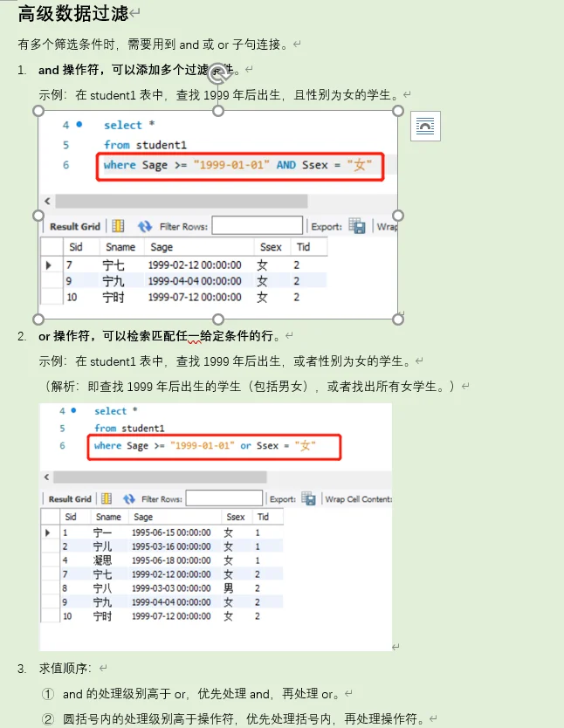Click row pointer arrow beside Sid 1 in OR results
Image resolution: width=564 pixels, height=728 pixels.
tap(47, 532)
